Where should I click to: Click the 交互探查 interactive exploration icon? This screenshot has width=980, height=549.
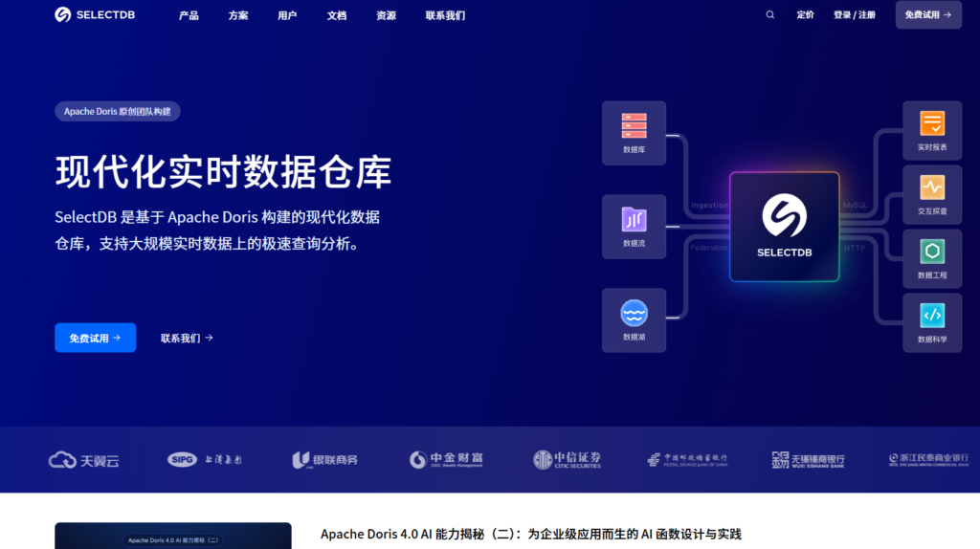pos(932,187)
